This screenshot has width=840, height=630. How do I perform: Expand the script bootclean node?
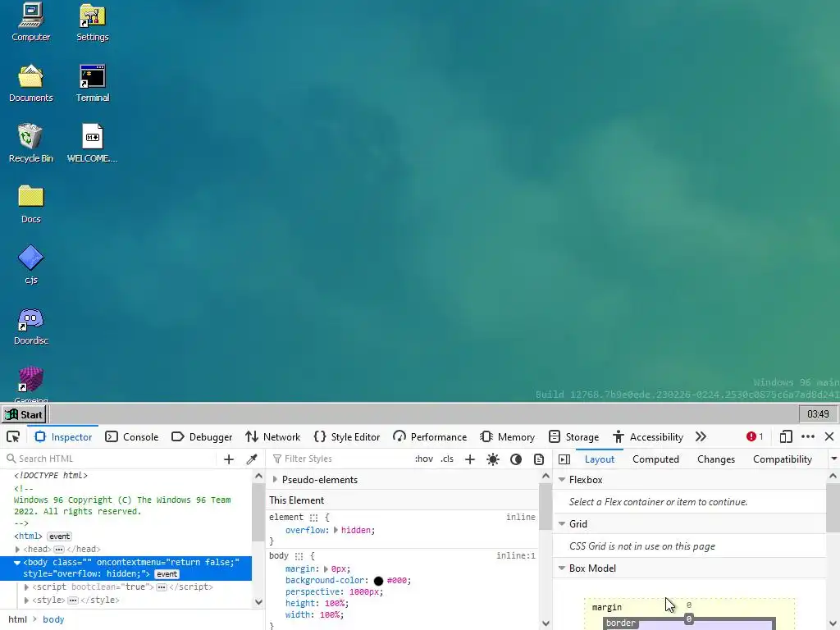tap(26, 587)
